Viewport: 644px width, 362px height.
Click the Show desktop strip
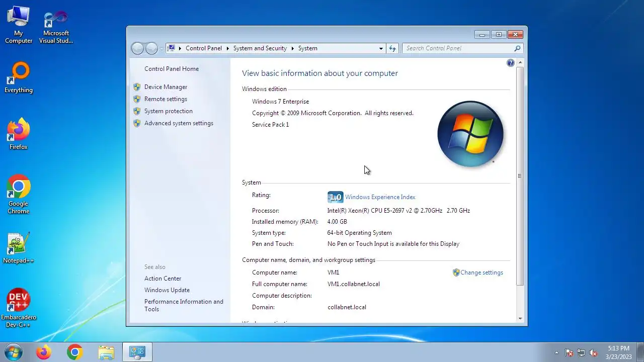point(640,352)
